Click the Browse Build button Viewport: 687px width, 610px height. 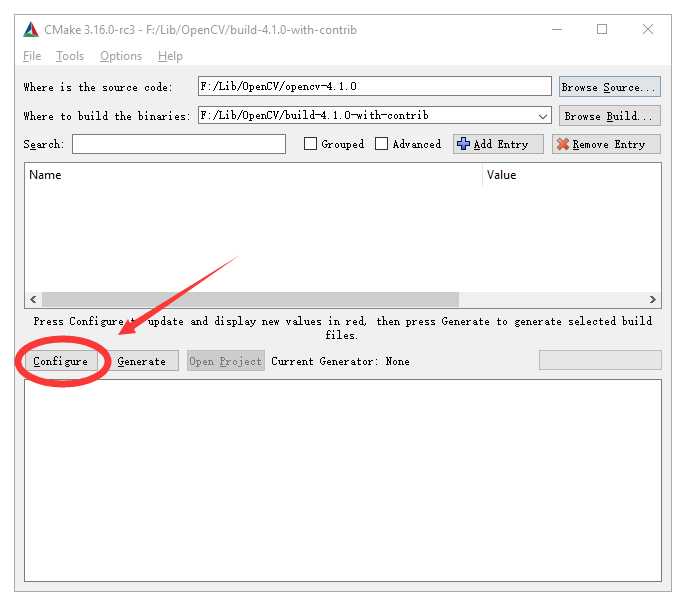609,116
